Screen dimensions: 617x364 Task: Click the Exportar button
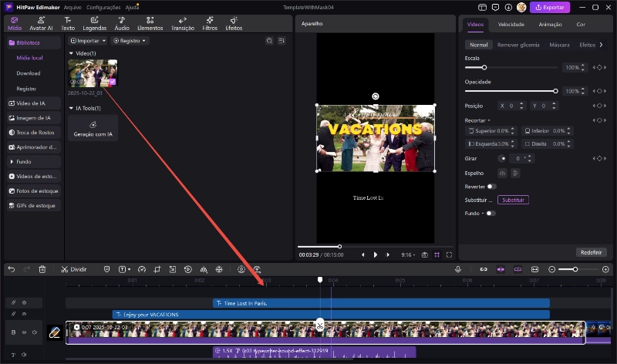point(551,7)
